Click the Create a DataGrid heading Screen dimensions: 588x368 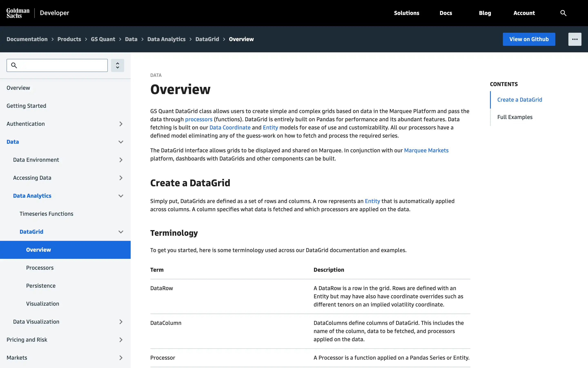(190, 183)
